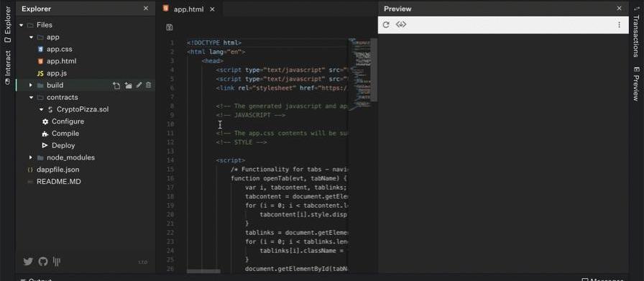Open the Twitter link icon
This screenshot has width=644, height=281.
pyautogui.click(x=28, y=262)
